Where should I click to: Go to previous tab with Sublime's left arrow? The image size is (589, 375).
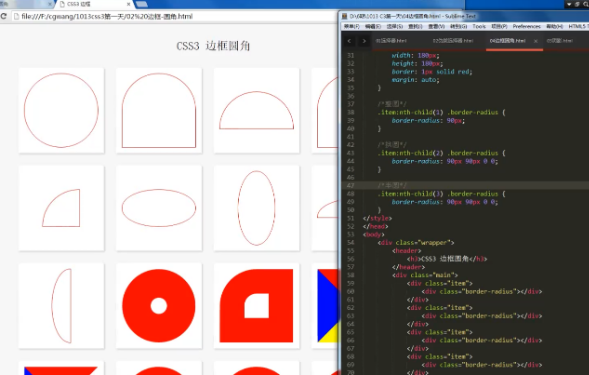(349, 41)
